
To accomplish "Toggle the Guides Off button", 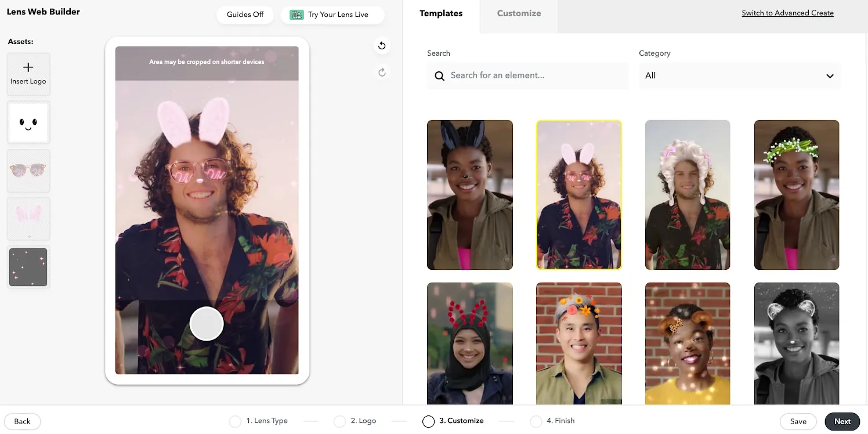I will [245, 15].
